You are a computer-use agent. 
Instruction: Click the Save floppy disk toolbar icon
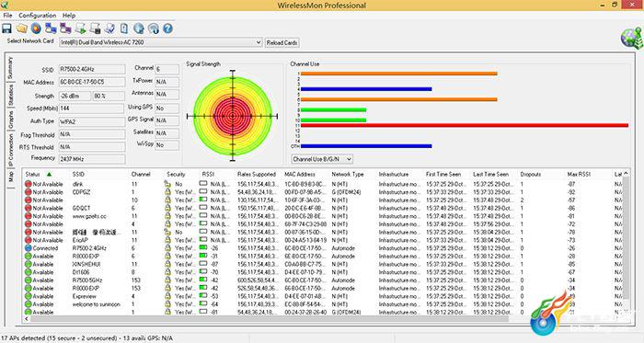click(7, 29)
